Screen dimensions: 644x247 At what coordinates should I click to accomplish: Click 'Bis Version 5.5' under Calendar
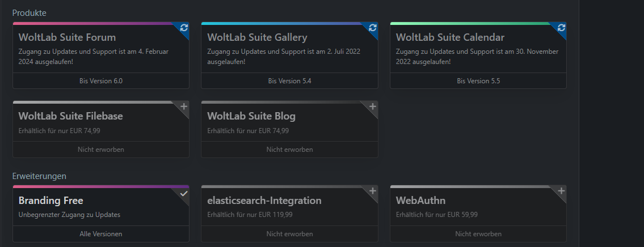pyautogui.click(x=478, y=81)
